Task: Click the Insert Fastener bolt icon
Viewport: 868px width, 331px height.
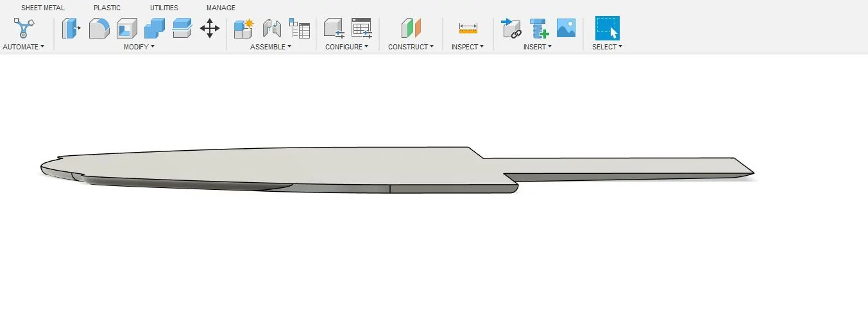Action: (539, 28)
